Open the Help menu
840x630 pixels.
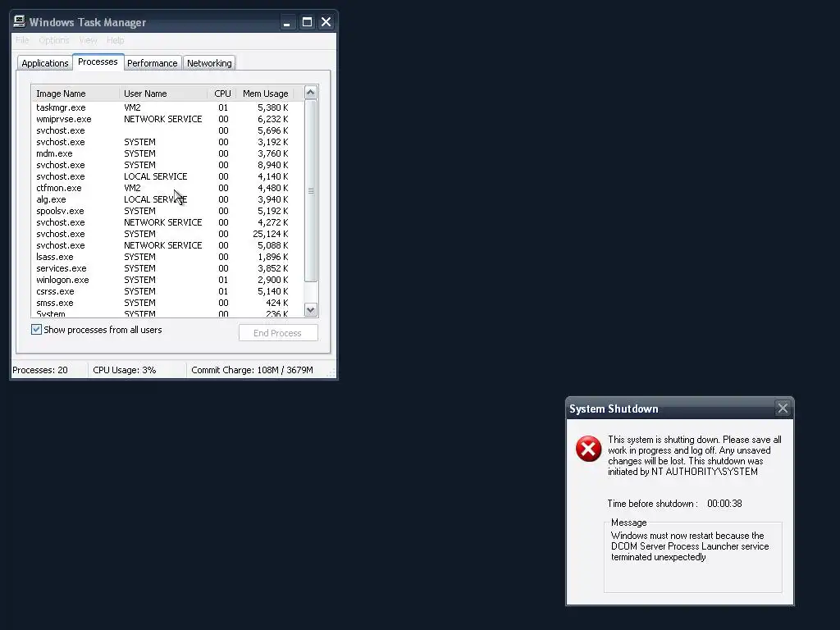tap(115, 40)
